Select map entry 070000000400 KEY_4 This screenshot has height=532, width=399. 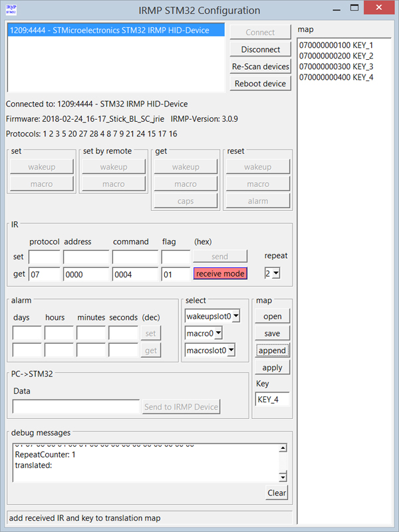coord(336,77)
